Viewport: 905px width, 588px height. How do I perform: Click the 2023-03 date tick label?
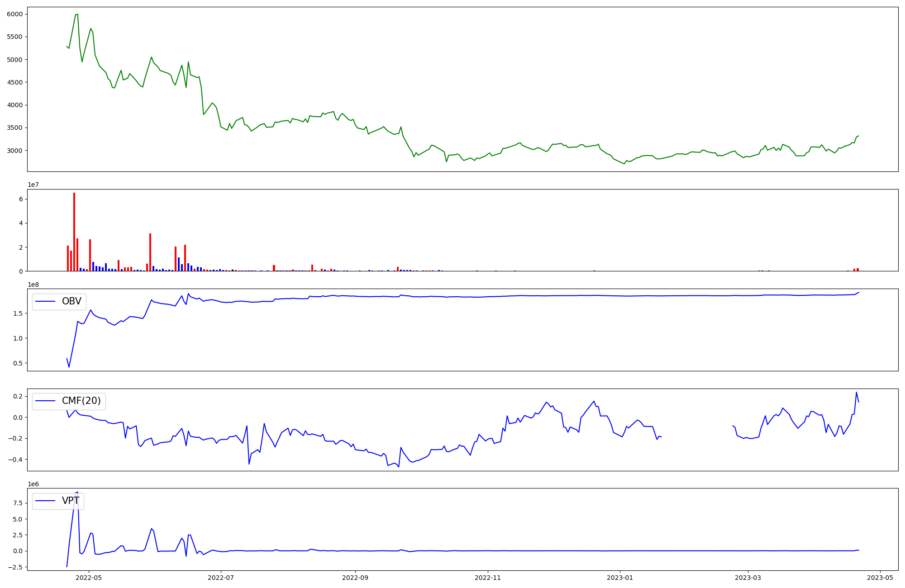748,578
